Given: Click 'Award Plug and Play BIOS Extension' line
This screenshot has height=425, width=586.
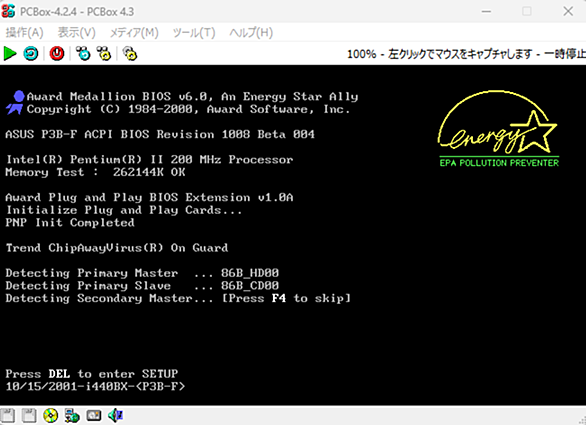Looking at the screenshot, I should 149,197.
